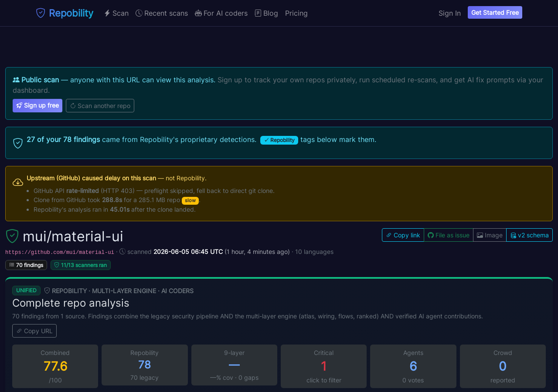This screenshot has width=558, height=392.
Task: Click the clock icon before scanned timestamp
Action: [122, 251]
